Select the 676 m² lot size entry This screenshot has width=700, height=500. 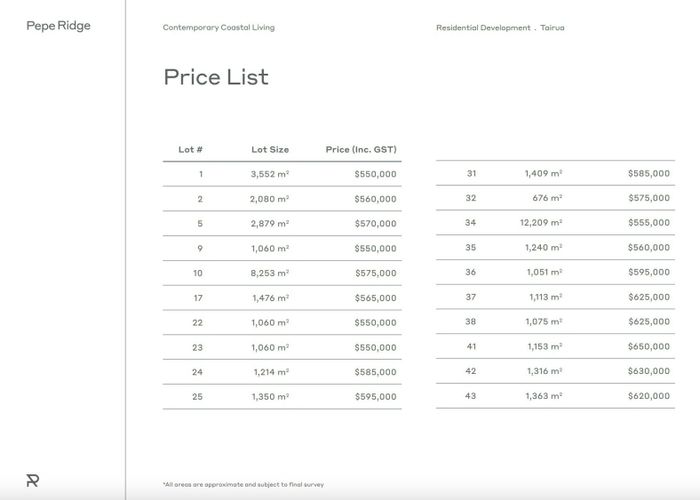click(547, 198)
